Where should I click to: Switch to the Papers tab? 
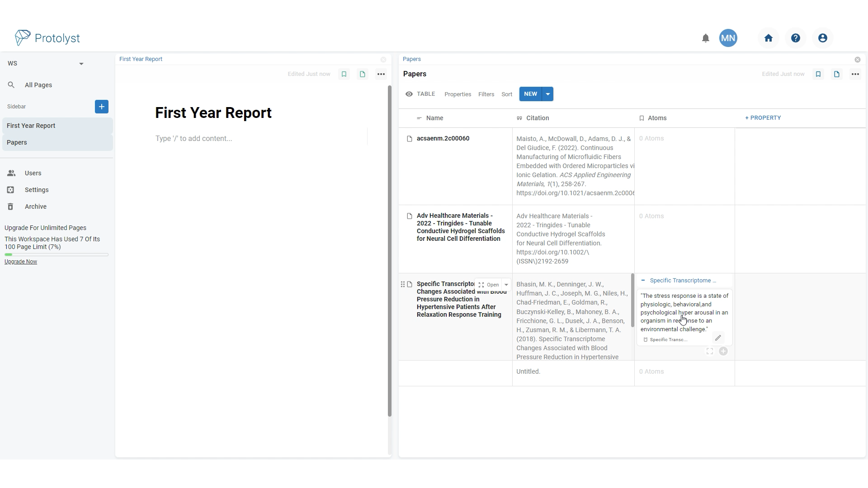(x=411, y=59)
